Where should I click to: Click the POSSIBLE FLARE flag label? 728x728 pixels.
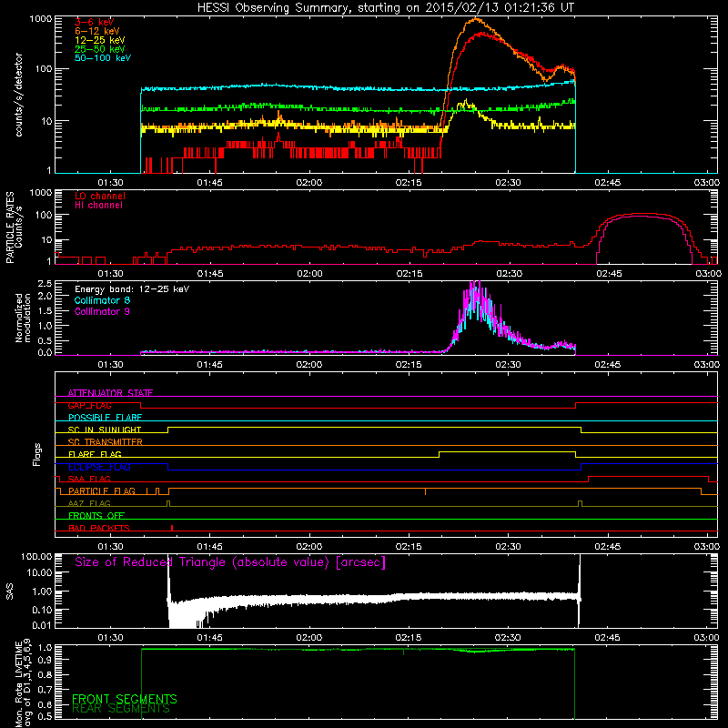point(105,418)
